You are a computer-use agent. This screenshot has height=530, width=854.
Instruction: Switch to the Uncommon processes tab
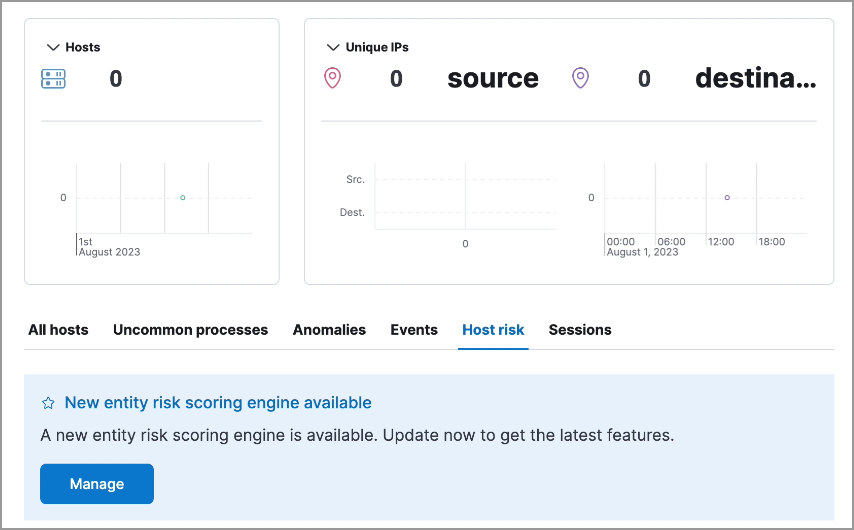190,329
